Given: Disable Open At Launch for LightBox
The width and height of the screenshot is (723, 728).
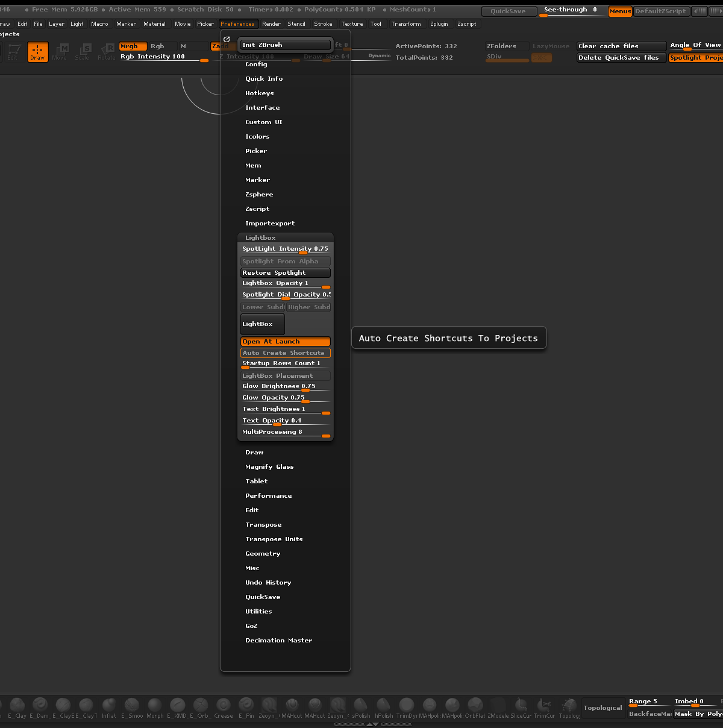Looking at the screenshot, I should (x=286, y=342).
